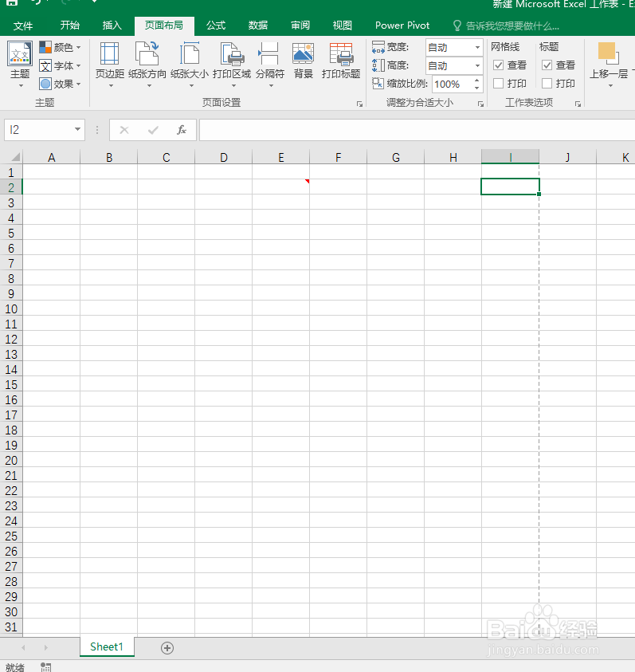Switch to the 数据 tab
635x672 pixels.
(258, 26)
